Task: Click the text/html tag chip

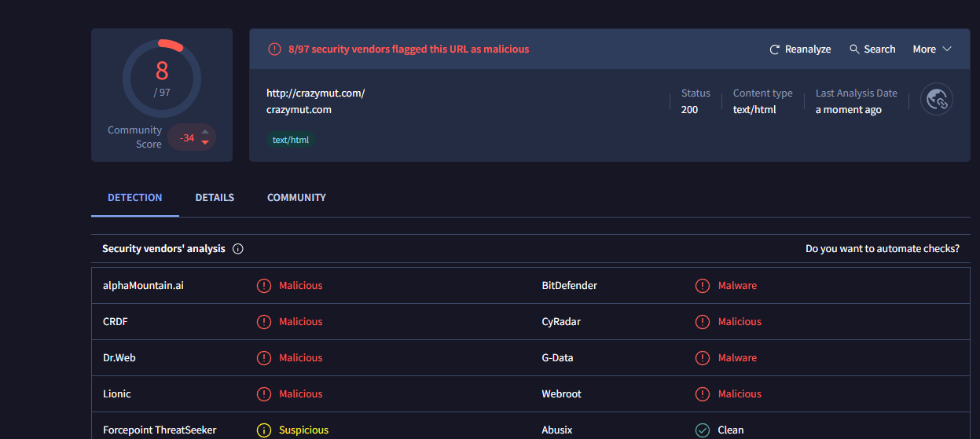Action: pos(291,140)
